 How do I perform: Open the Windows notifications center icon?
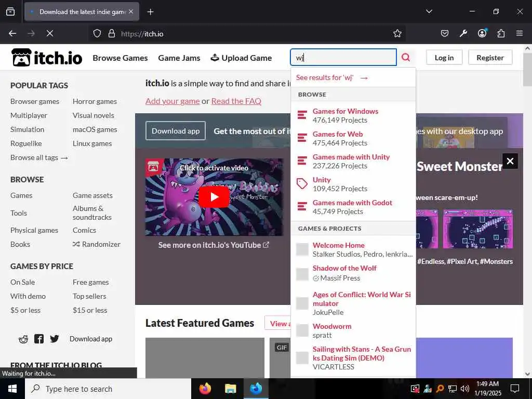[x=515, y=389]
